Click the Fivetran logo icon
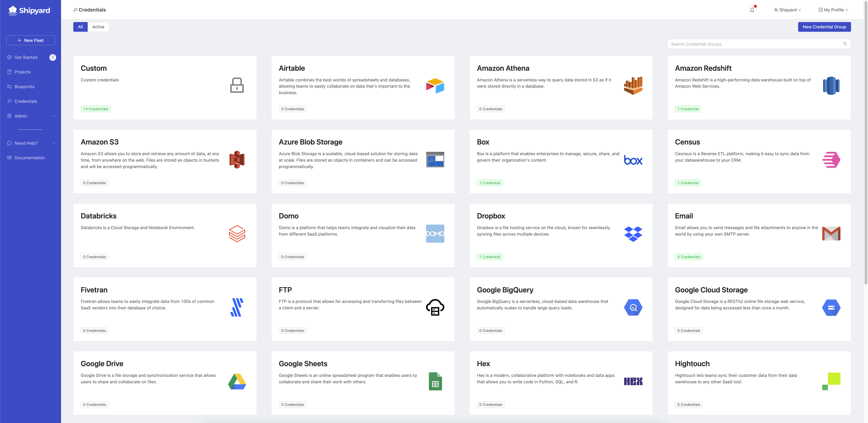The height and width of the screenshot is (423, 868). 237,307
